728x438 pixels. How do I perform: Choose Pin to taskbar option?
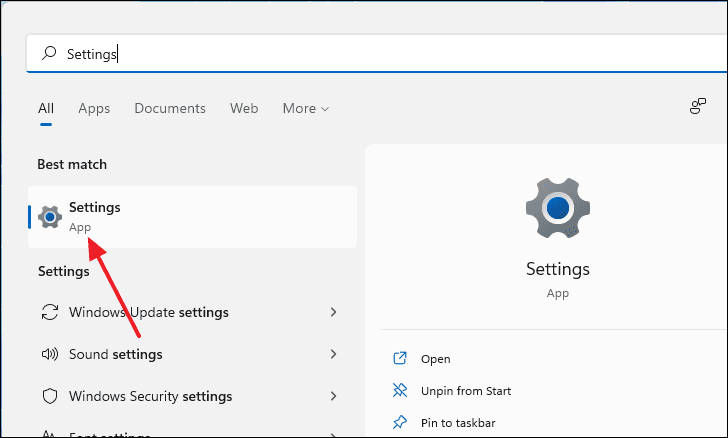458,422
